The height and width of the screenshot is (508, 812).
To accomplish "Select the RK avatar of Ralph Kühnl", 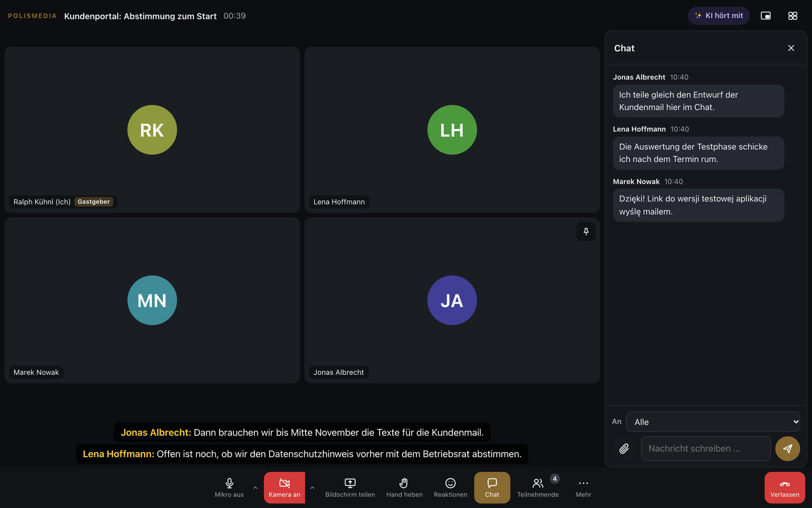I will [x=152, y=130].
